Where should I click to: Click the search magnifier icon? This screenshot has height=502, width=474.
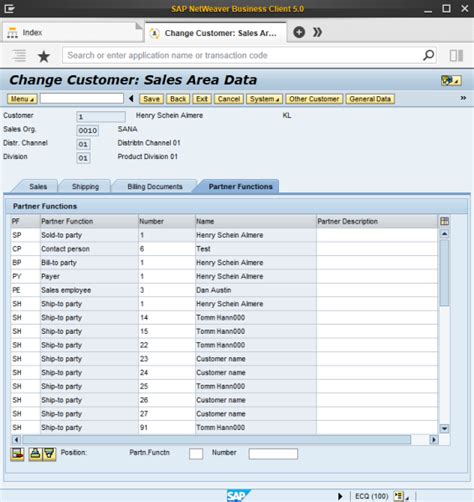point(428,55)
